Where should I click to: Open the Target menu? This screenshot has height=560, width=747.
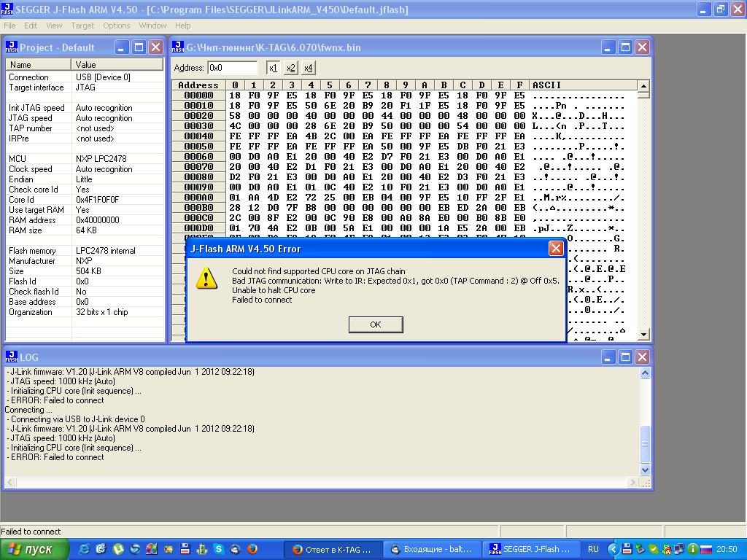(x=82, y=26)
